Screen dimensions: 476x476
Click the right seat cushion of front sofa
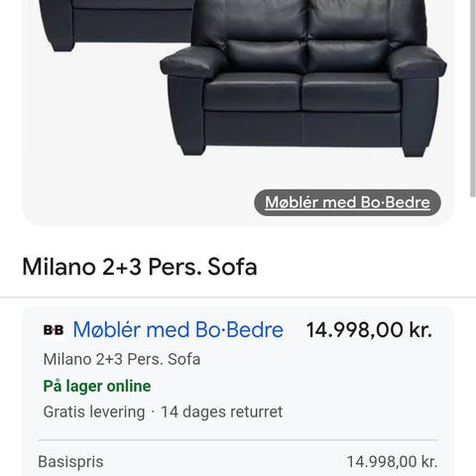(x=350, y=92)
